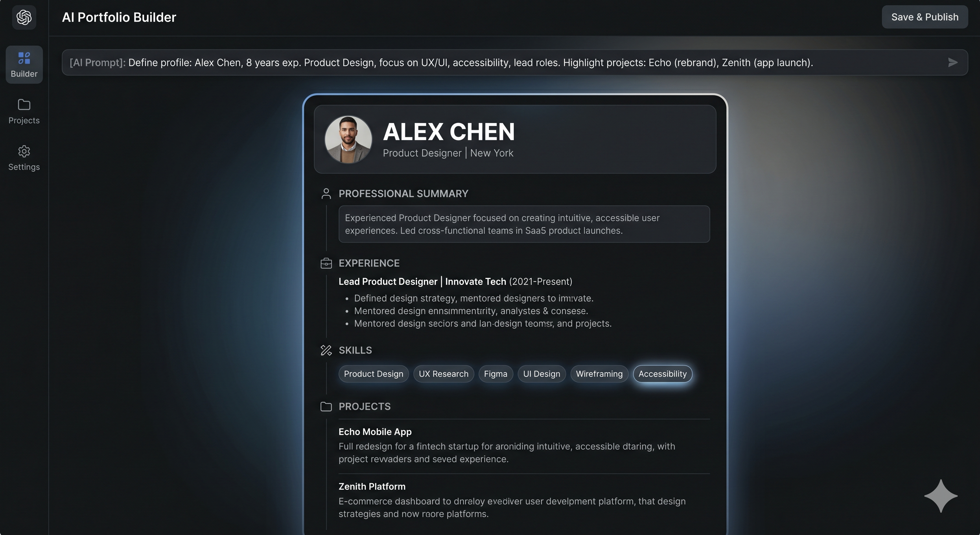Click the professional summary text box

[524, 224]
